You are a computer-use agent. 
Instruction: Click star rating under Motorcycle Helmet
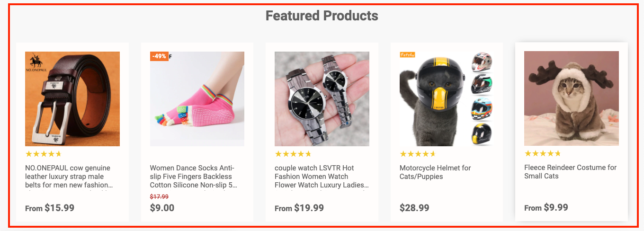pyautogui.click(x=418, y=154)
